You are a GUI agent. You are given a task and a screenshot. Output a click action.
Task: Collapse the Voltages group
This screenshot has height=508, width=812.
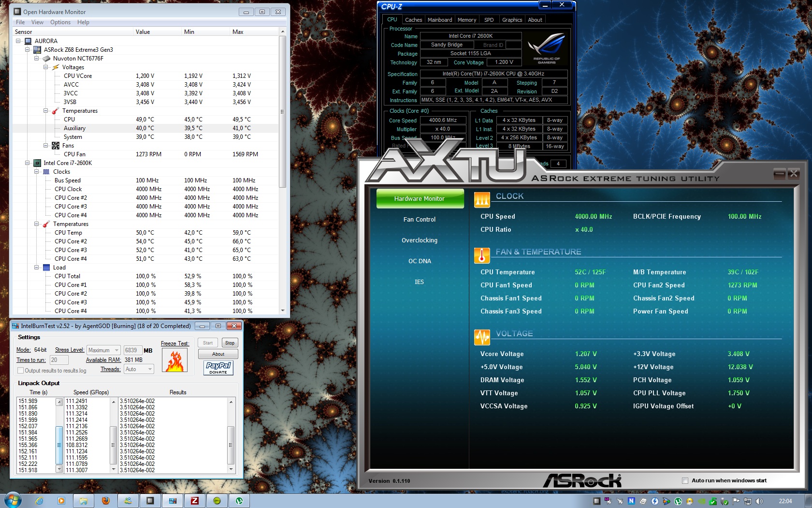coord(46,67)
